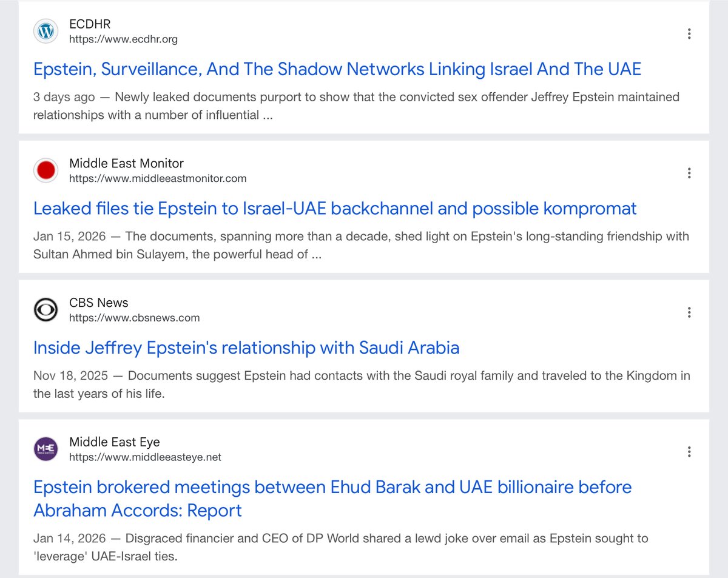Click the 'Nov 18, 2025' snippet about Saudi royal family
Image resolution: width=728 pixels, height=578 pixels.
click(362, 385)
